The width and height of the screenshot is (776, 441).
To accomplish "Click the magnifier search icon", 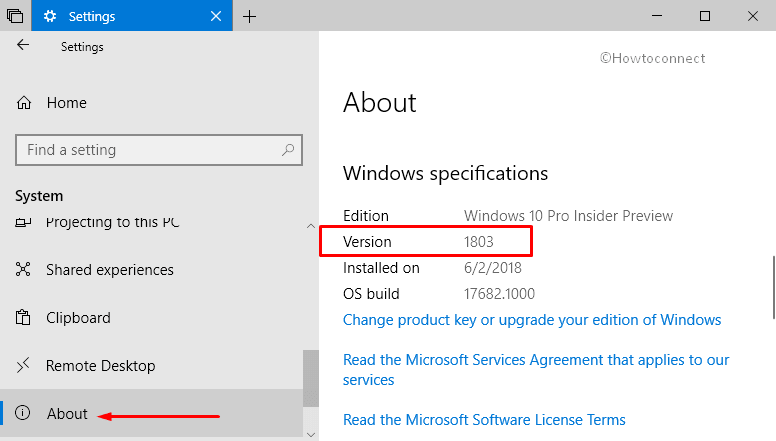I will [x=288, y=149].
